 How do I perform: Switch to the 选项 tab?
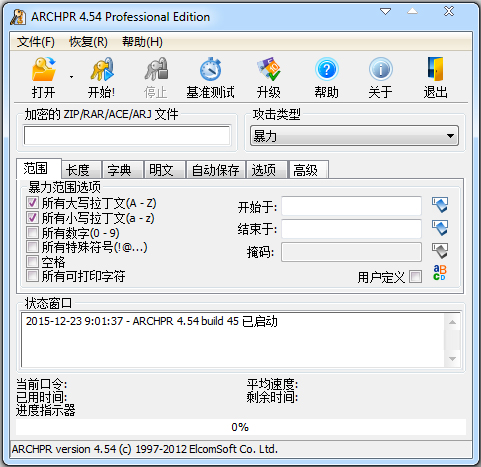(267, 170)
